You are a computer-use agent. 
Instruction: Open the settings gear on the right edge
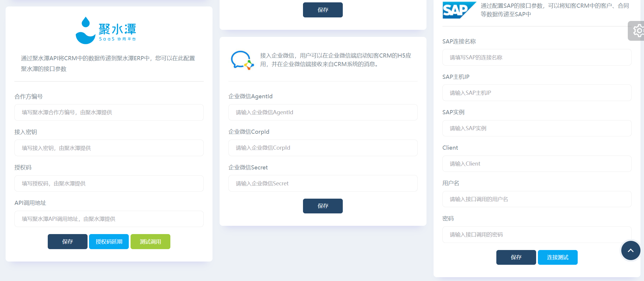[x=639, y=30]
